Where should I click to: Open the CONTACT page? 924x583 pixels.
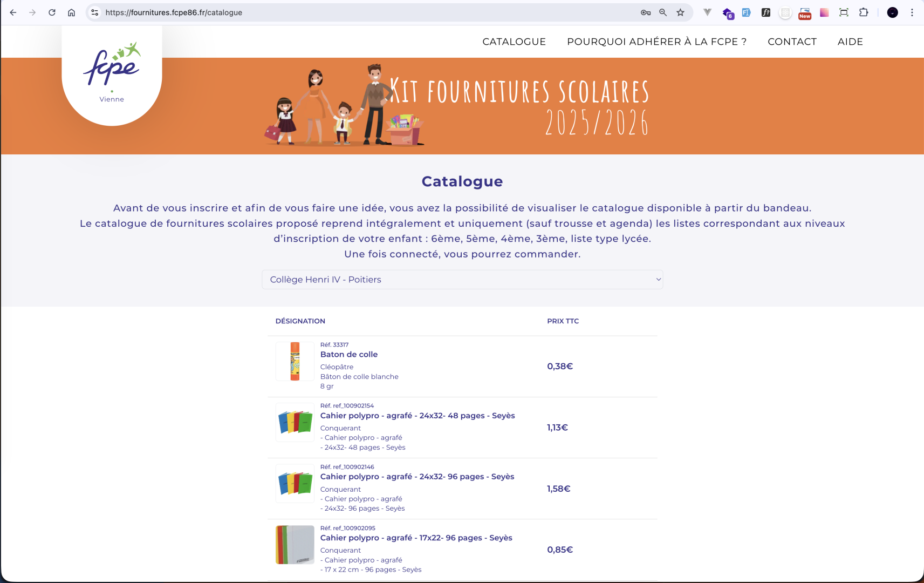coord(792,41)
